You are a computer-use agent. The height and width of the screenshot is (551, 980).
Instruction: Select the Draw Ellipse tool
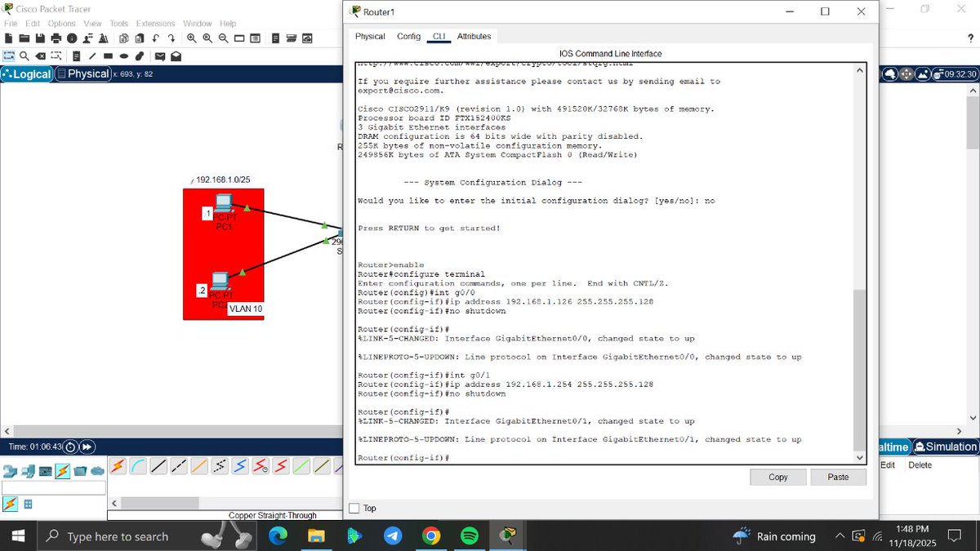124,56
